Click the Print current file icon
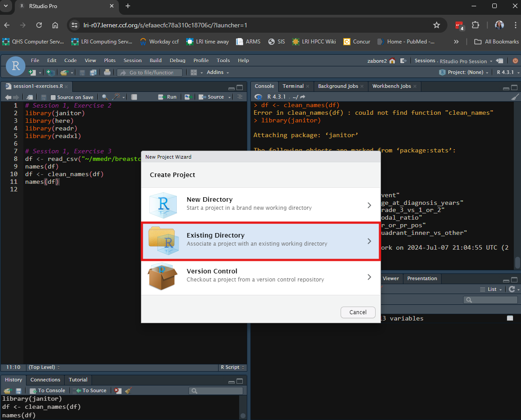The height and width of the screenshot is (420, 521). (107, 72)
